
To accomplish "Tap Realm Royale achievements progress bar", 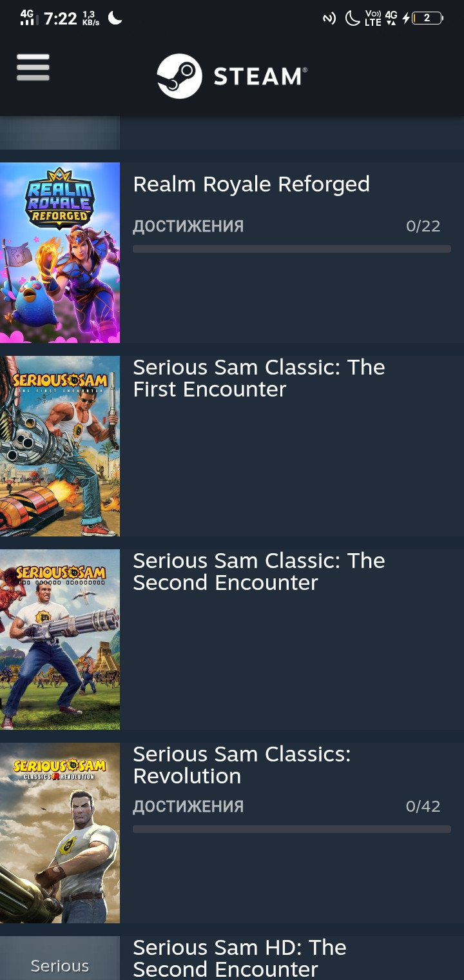I will (292, 249).
